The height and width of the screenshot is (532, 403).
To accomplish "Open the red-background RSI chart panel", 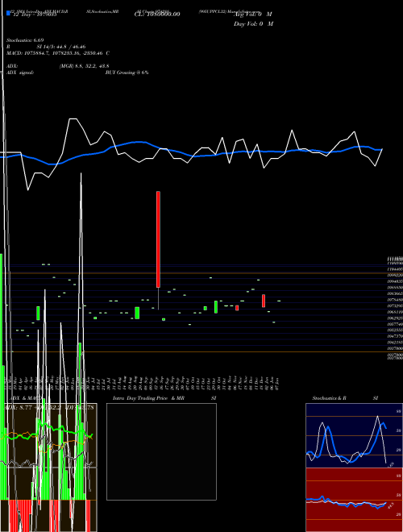I will pos(354,500).
